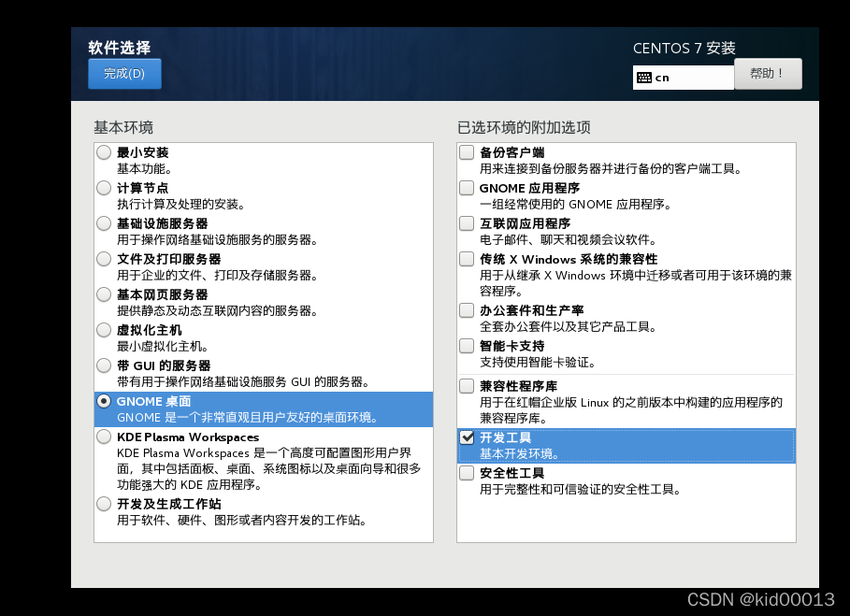Select the 开发及生成工作站 radio button
The width and height of the screenshot is (850, 616).
(x=104, y=504)
